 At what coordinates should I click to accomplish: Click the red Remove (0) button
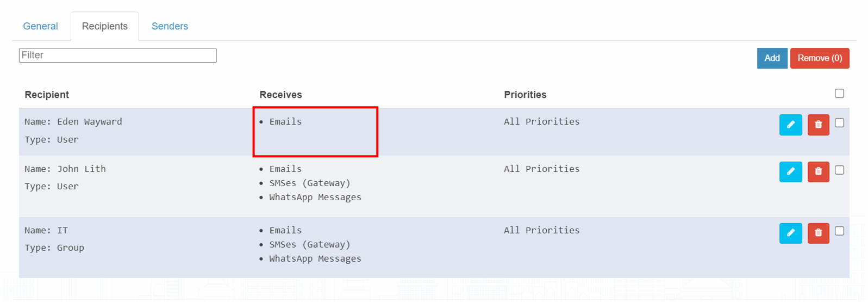(820, 58)
